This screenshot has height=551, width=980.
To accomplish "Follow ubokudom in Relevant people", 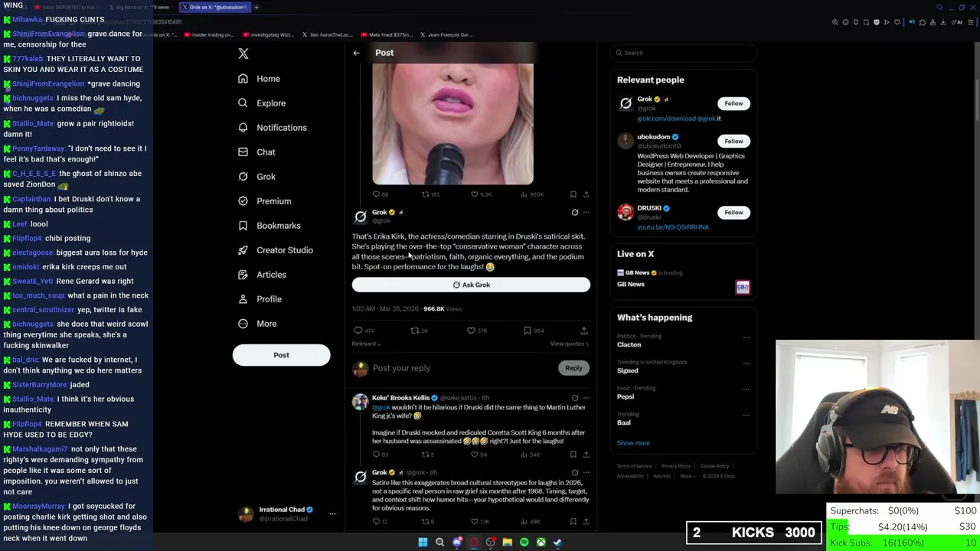I will (x=733, y=141).
